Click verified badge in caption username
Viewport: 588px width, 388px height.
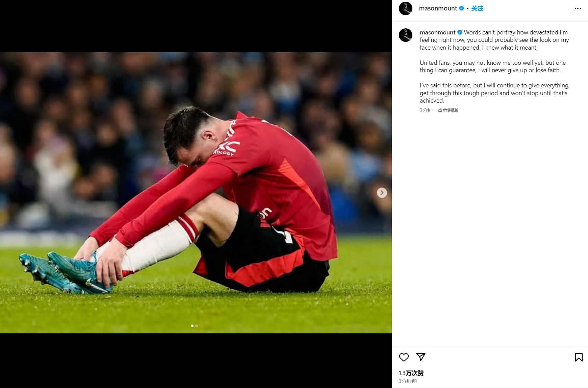tap(460, 32)
